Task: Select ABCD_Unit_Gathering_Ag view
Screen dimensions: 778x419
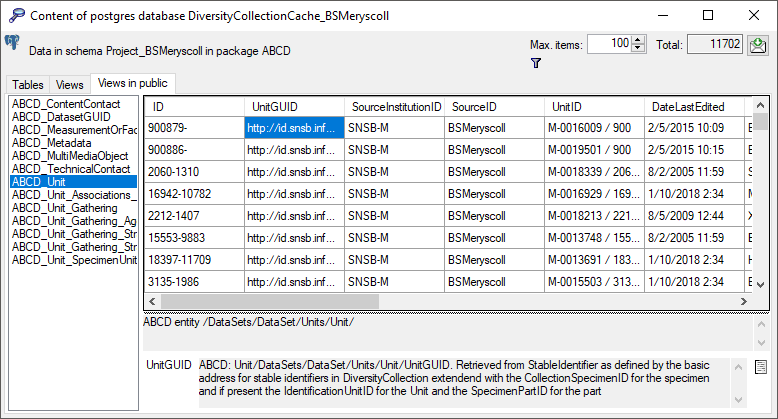Action: pos(74,220)
